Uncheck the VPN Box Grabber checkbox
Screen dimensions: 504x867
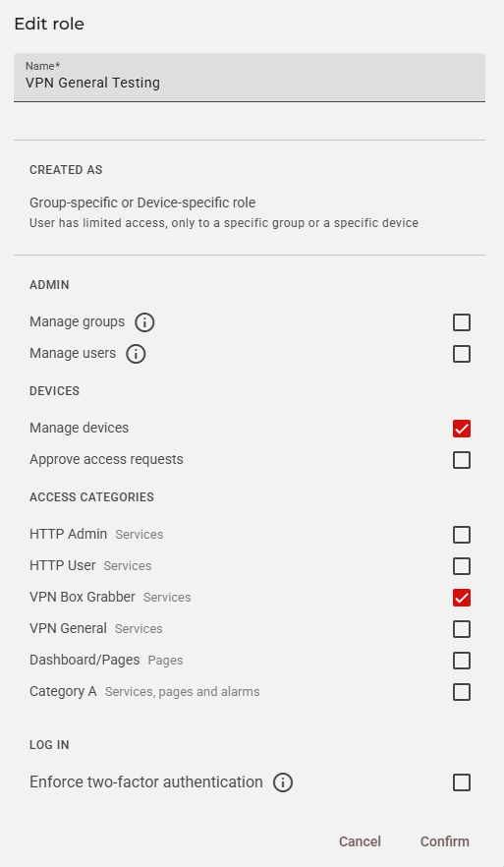click(462, 598)
